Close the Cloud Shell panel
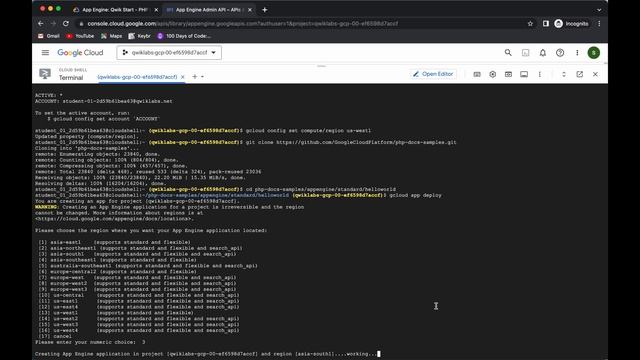640x360 pixels. click(x=595, y=74)
